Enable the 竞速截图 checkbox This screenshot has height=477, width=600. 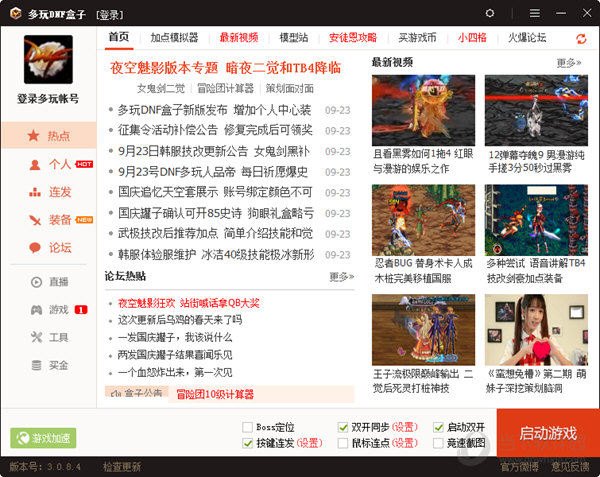[x=438, y=443]
